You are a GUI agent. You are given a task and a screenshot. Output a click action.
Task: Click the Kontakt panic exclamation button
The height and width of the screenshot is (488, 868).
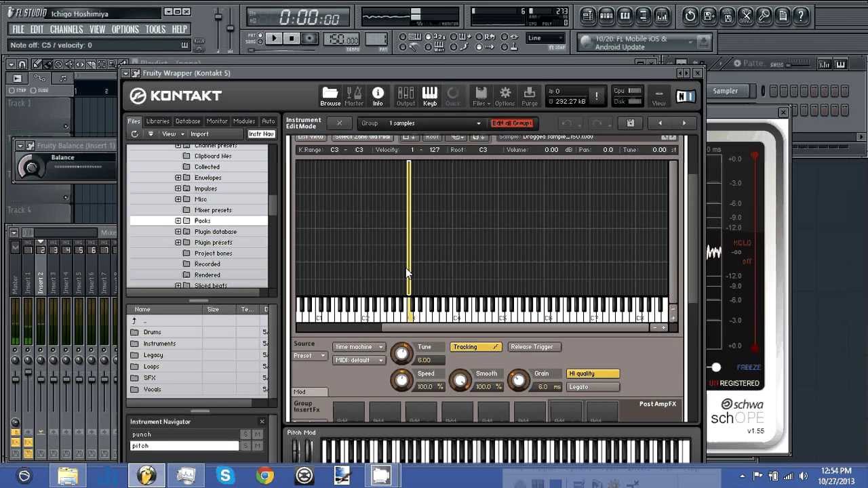(597, 96)
